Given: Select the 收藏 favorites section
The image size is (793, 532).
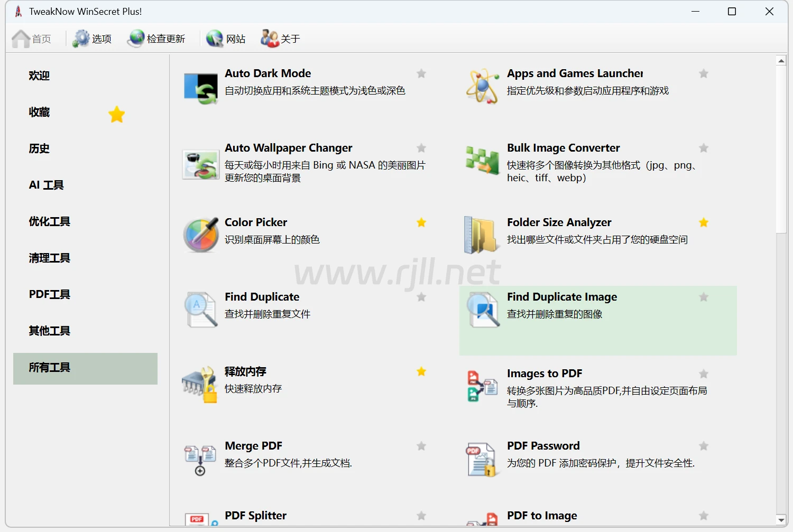Looking at the screenshot, I should tap(40, 112).
